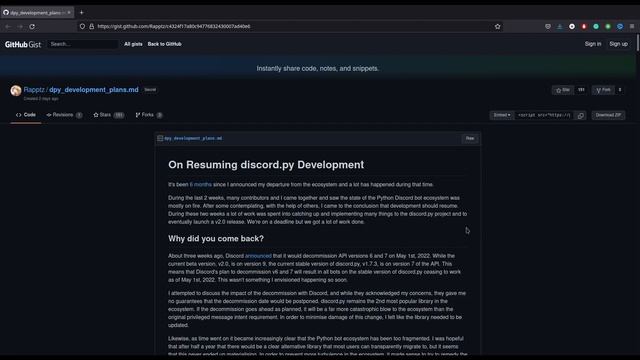Copy the embed script to clipboard
640x360 pixels.
coord(580,115)
